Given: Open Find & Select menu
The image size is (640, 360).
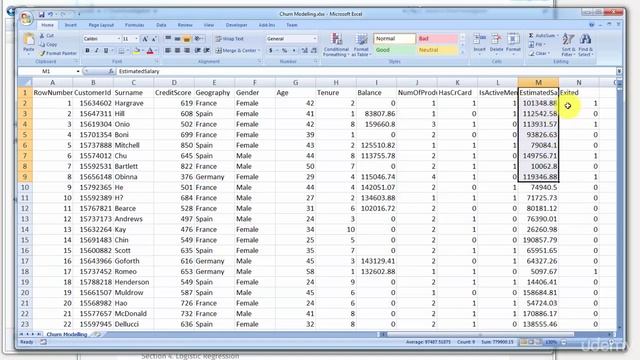Looking at the screenshot, I should [x=585, y=44].
